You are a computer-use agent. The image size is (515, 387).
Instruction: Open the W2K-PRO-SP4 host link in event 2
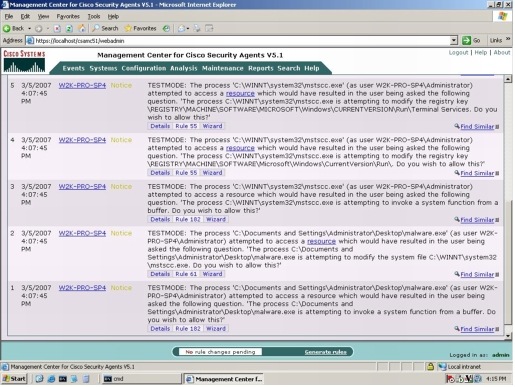[x=82, y=233]
